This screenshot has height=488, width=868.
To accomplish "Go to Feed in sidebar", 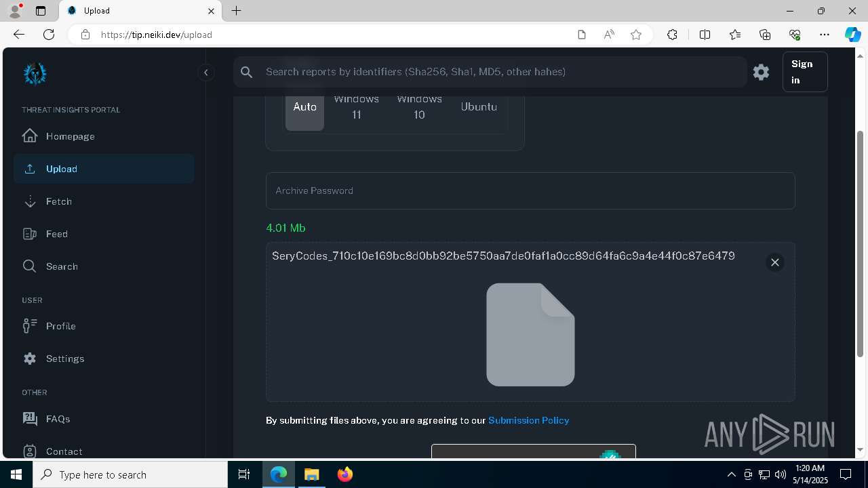I will (104, 234).
